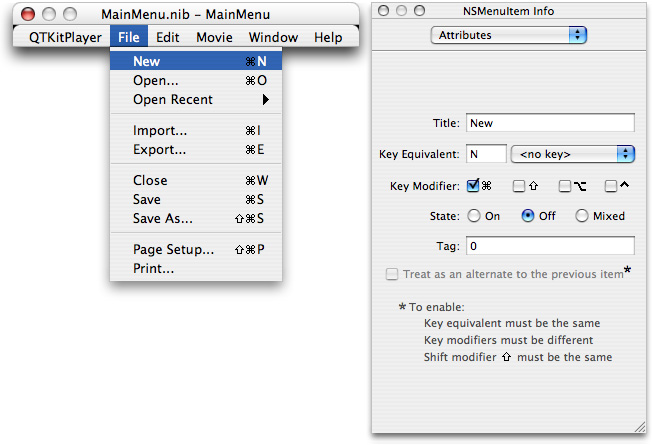This screenshot has height=445, width=652.
Task: Select Save As... menu item
Action: (196, 218)
